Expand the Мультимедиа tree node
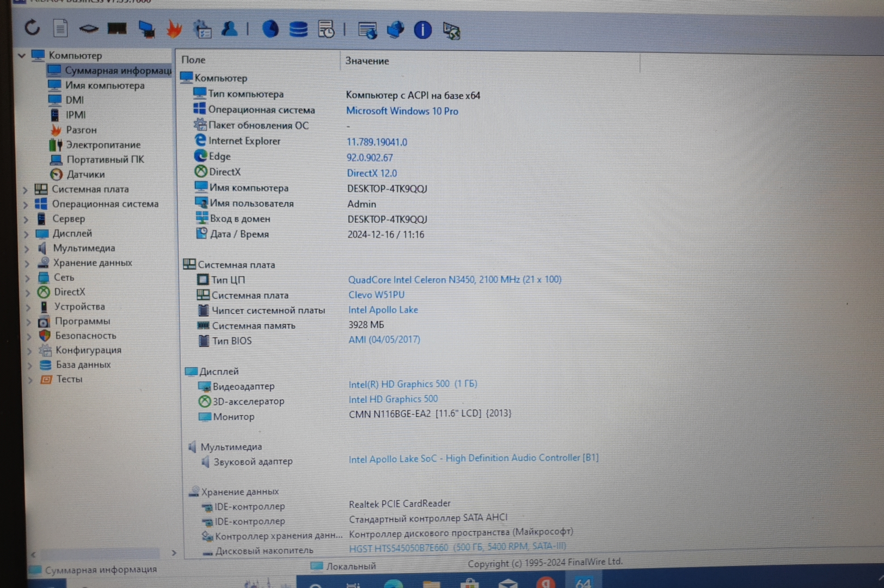Screen dimensions: 884x588 click(27, 249)
